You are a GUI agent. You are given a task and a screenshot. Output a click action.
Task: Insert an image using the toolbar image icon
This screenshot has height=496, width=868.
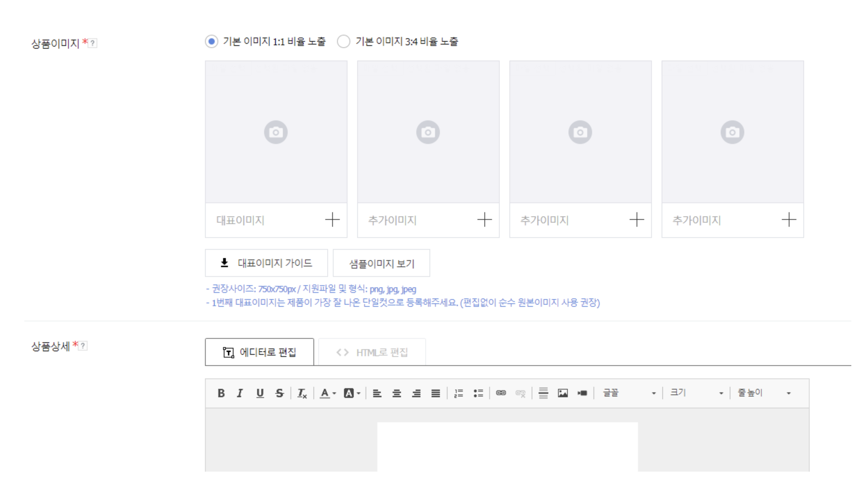pyautogui.click(x=563, y=393)
